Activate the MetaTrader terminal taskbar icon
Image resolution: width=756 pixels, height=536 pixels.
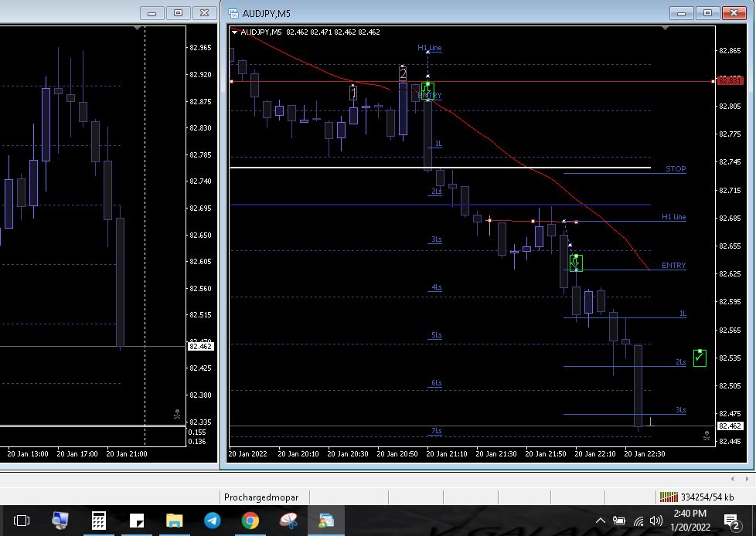pyautogui.click(x=326, y=521)
